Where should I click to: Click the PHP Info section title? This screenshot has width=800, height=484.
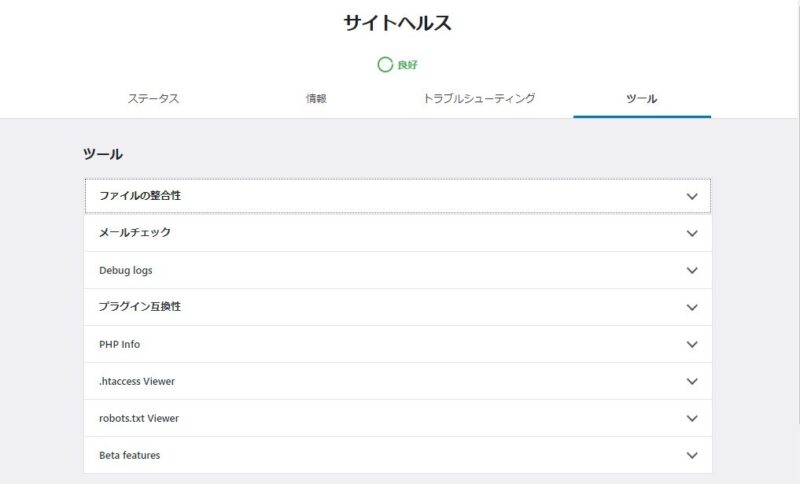tap(119, 344)
